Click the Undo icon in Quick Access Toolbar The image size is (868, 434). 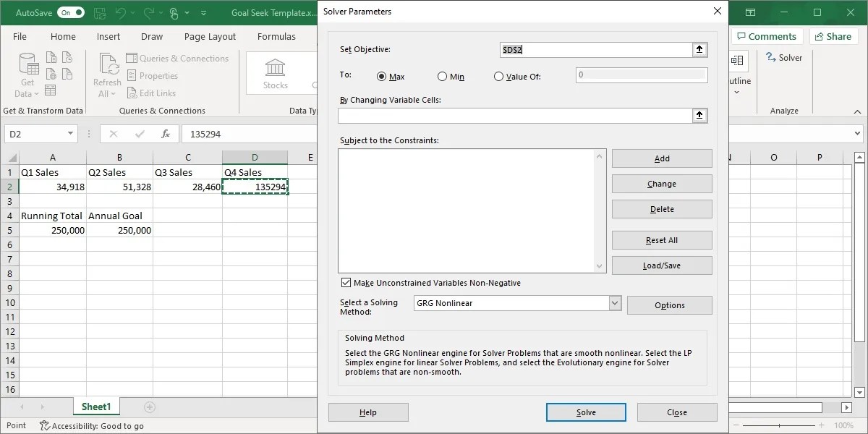tap(120, 12)
